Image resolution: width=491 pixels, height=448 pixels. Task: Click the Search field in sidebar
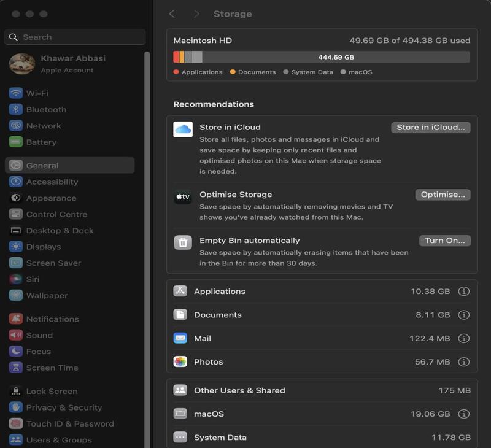coord(75,37)
